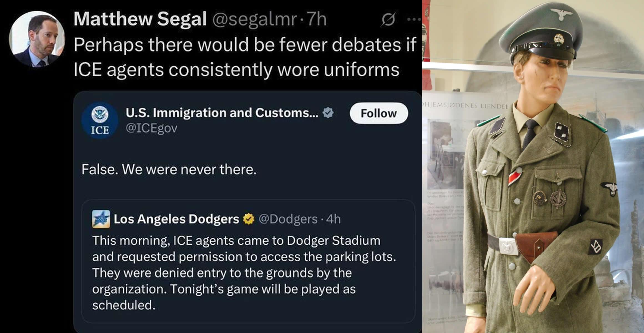Viewport: 644px width, 333px height.
Task: Open the Dodgers 4h timestamp
Action: coord(334,219)
